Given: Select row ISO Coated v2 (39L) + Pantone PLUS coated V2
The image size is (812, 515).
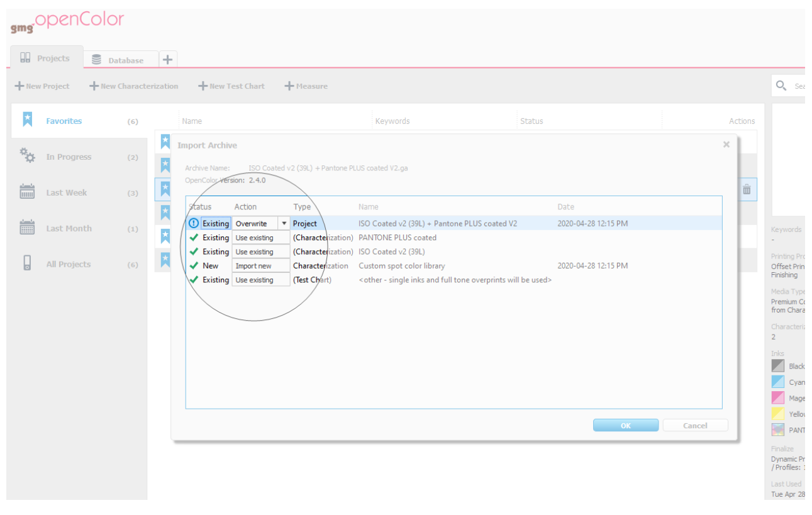Looking at the screenshot, I should coord(453,223).
